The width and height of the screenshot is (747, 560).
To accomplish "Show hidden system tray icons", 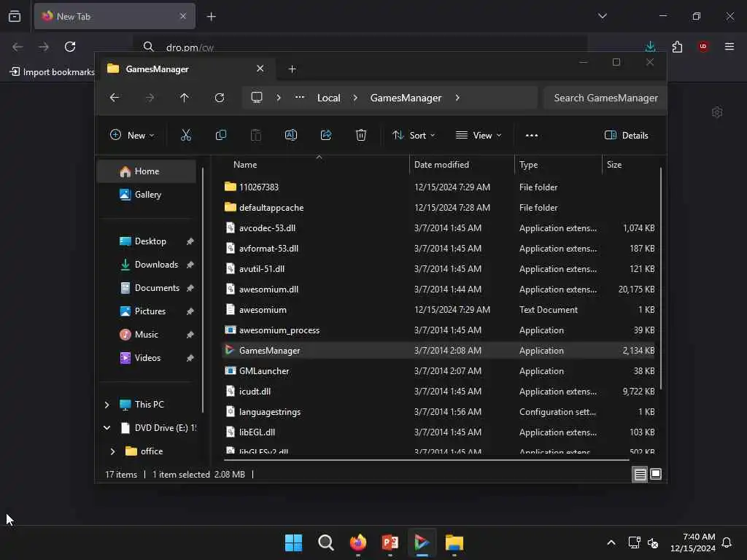I will pyautogui.click(x=611, y=542).
